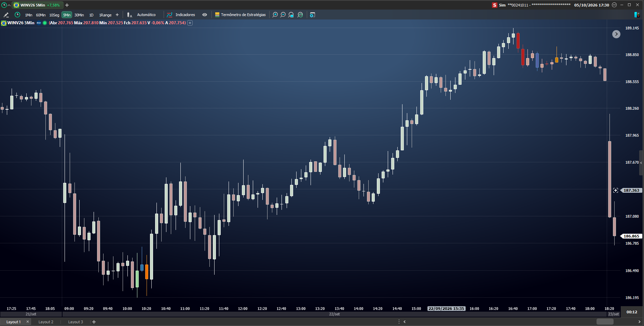This screenshot has width=644, height=326.
Task: Open Termômetro de Estratégias
Action: tap(240, 15)
